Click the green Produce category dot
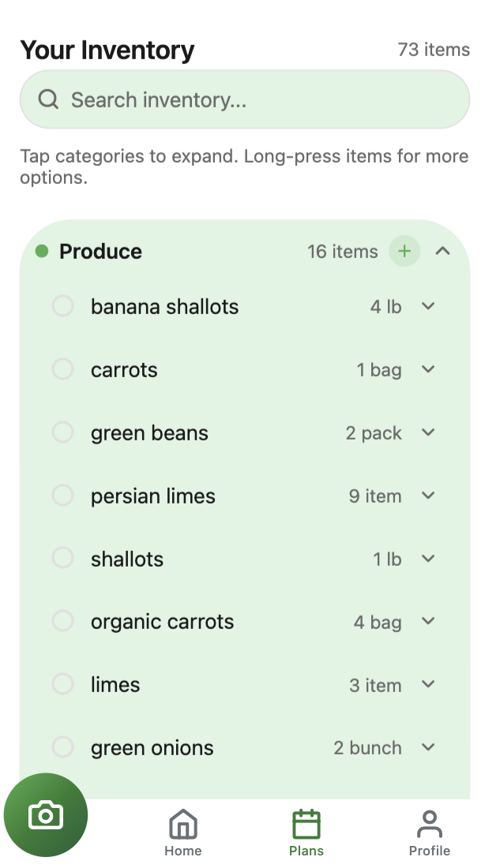Image resolution: width=485 pixels, height=868 pixels. point(42,251)
